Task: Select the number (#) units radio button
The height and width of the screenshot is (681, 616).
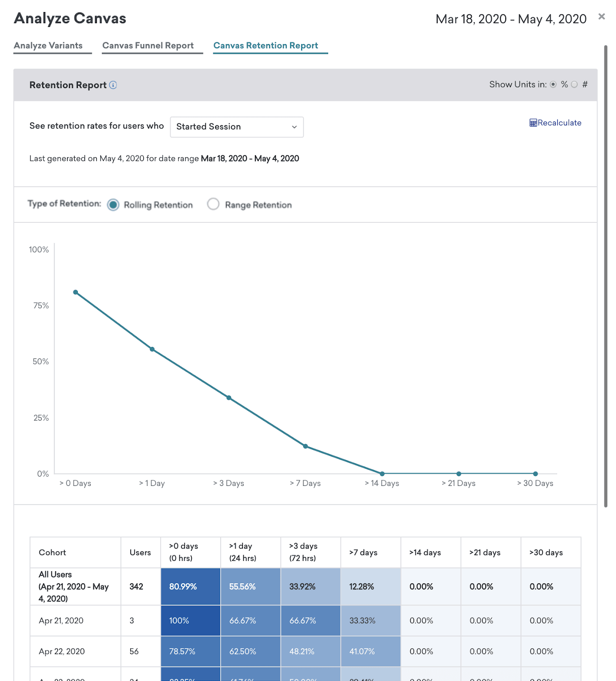Action: point(574,84)
